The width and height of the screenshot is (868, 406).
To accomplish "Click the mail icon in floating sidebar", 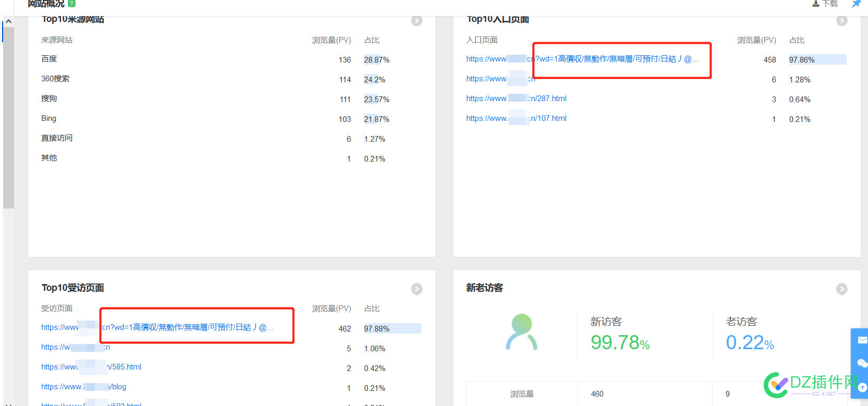I will (862, 340).
